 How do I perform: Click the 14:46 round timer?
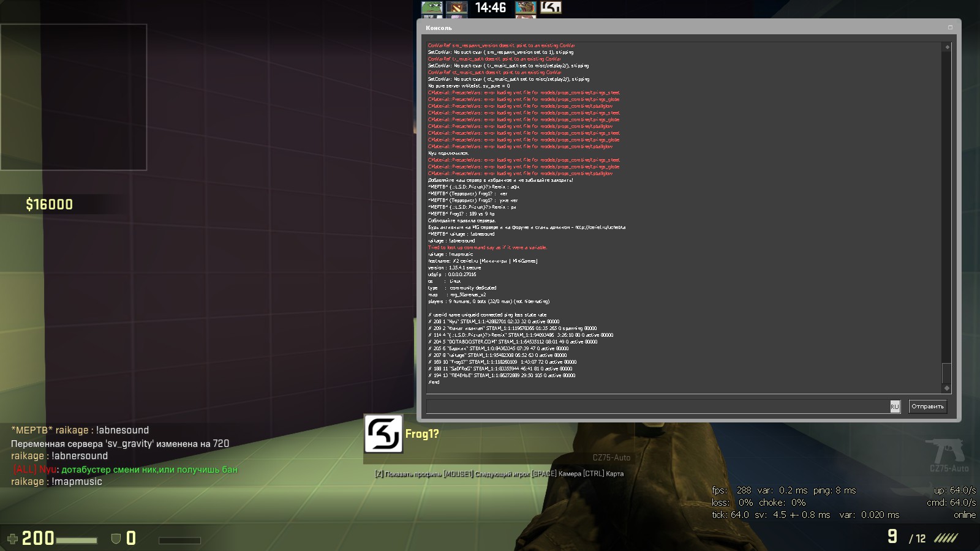pos(491,8)
